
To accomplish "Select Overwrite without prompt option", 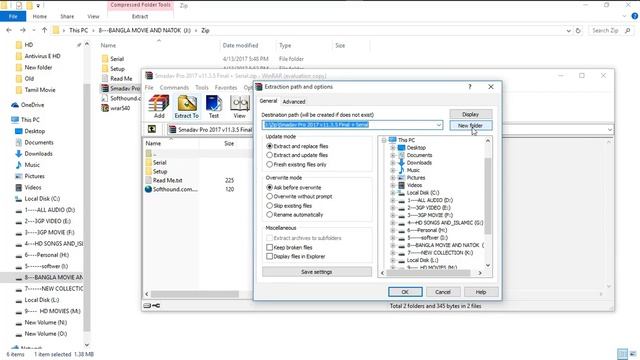I will pos(269,196).
